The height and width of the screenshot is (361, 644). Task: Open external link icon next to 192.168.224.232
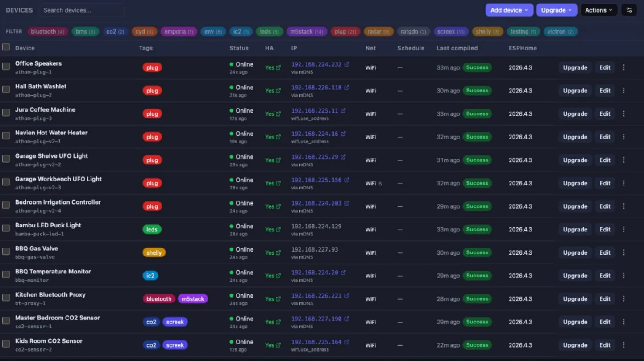click(x=347, y=64)
